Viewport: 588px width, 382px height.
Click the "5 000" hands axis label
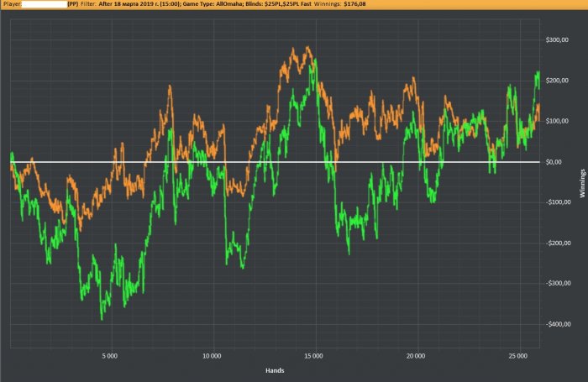coord(109,356)
